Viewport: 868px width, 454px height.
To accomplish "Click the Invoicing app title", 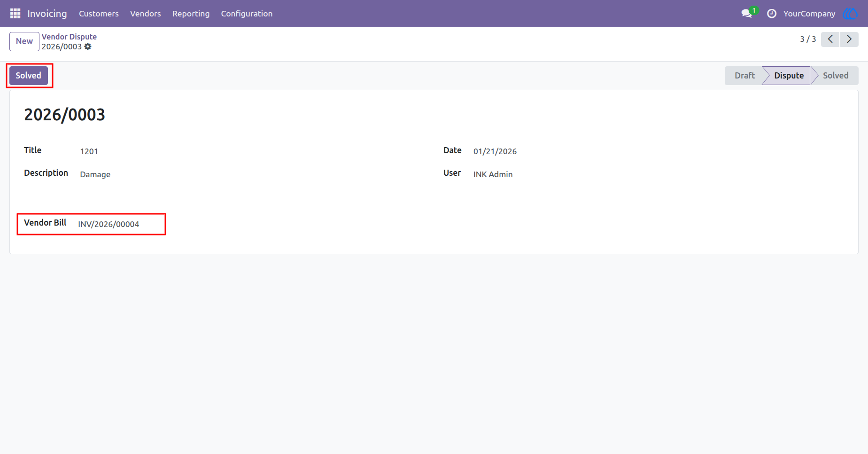I will (47, 14).
